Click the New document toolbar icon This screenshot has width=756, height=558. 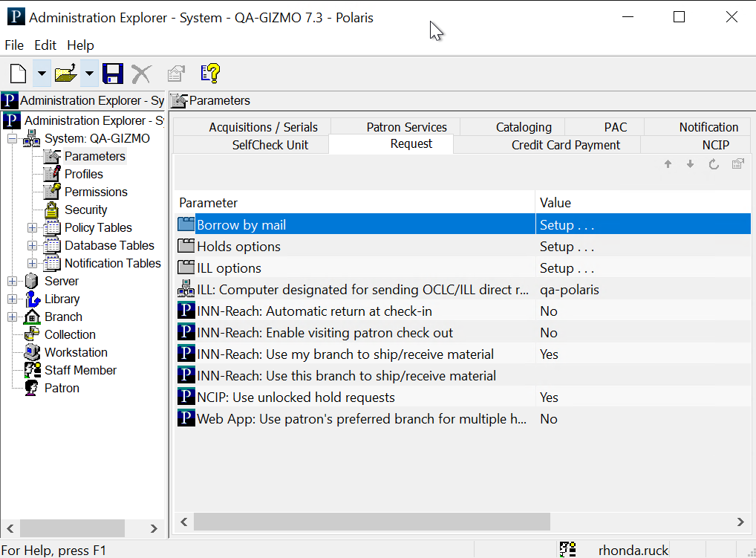(18, 74)
